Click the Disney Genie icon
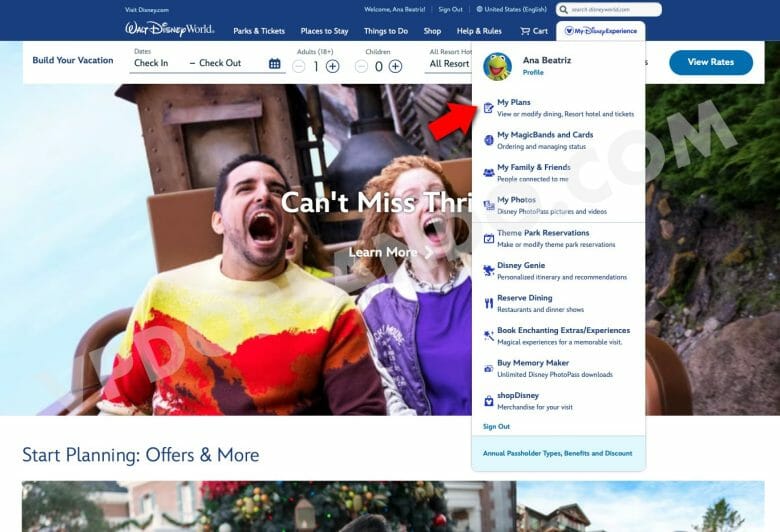This screenshot has height=532, width=780. coord(488,271)
